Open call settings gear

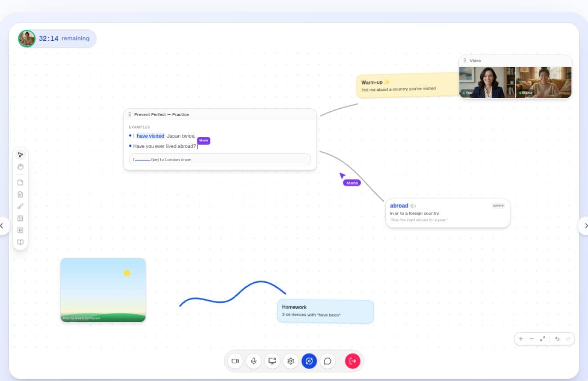pos(291,361)
